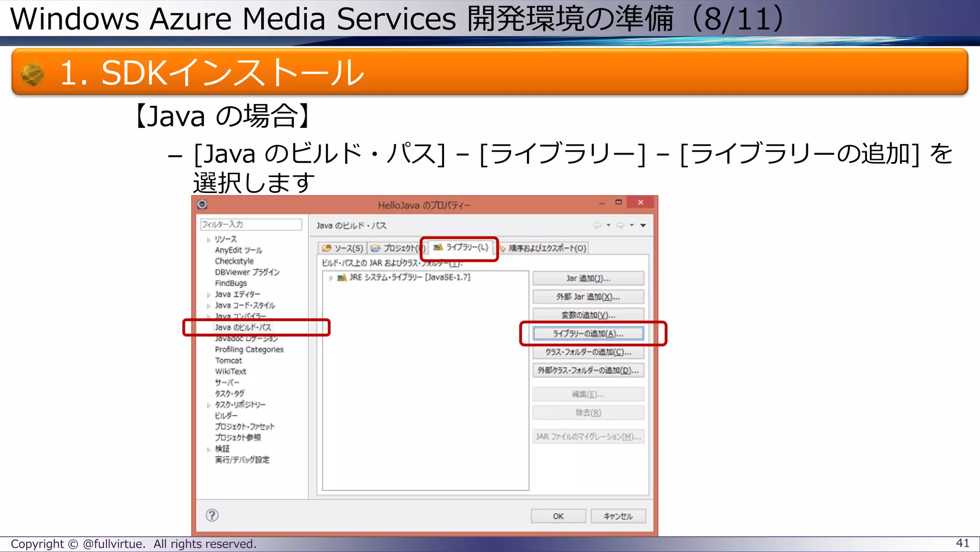This screenshot has height=552, width=980.
Task: Select サーバー in the tree
Action: pyautogui.click(x=227, y=383)
